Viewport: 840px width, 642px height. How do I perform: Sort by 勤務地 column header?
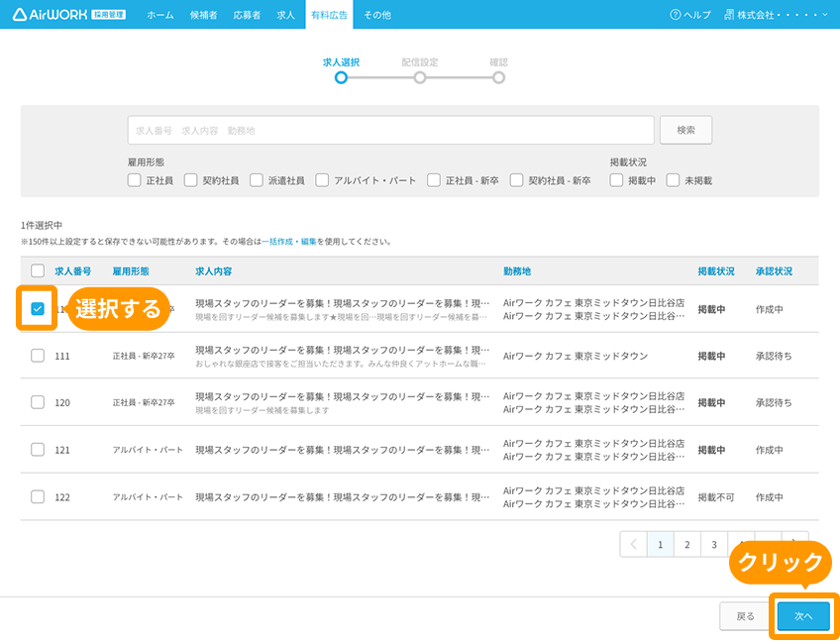tap(517, 271)
